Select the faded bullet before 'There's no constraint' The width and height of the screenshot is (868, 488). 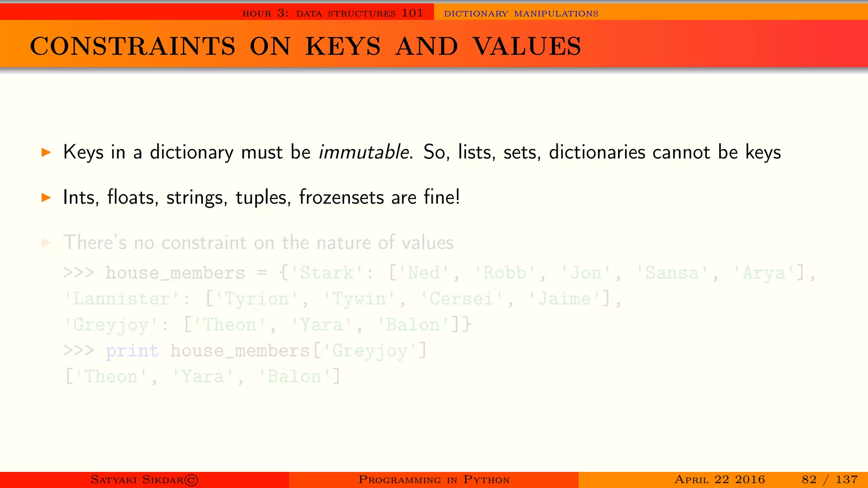point(46,243)
